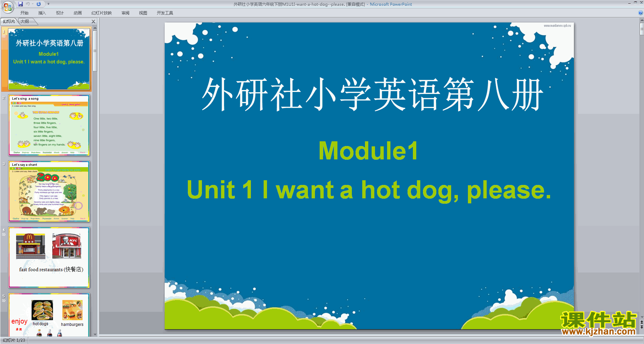The width and height of the screenshot is (644, 344).
Task: Click the slide area scroll-down arrow
Action: tap(641, 317)
